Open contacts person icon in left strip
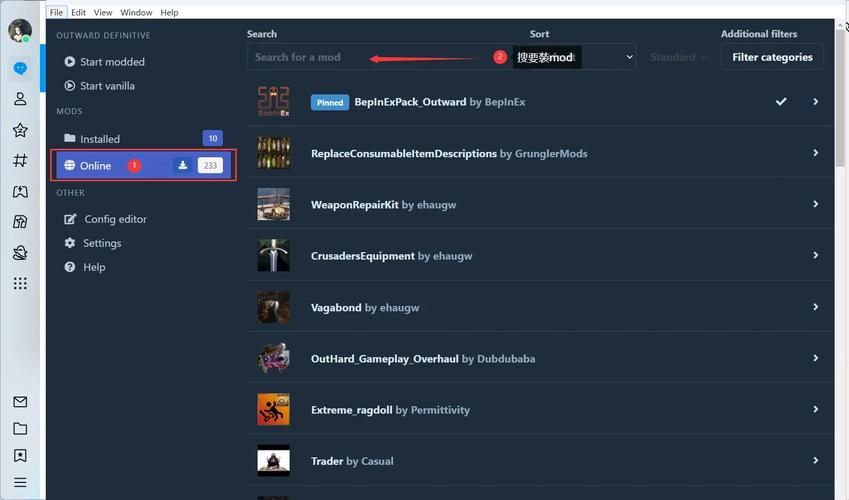 pyautogui.click(x=20, y=99)
